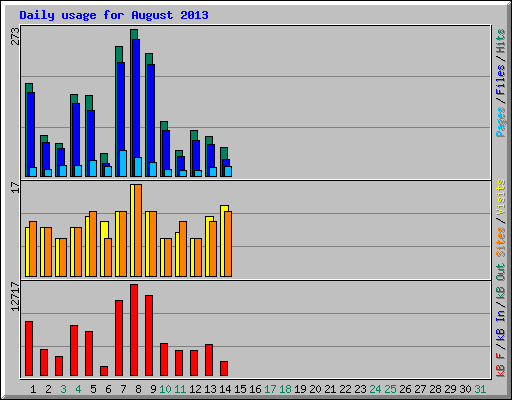Image resolution: width=512 pixels, height=400 pixels.
Task: Click day 21 on the x-axis
Action: (x=330, y=389)
